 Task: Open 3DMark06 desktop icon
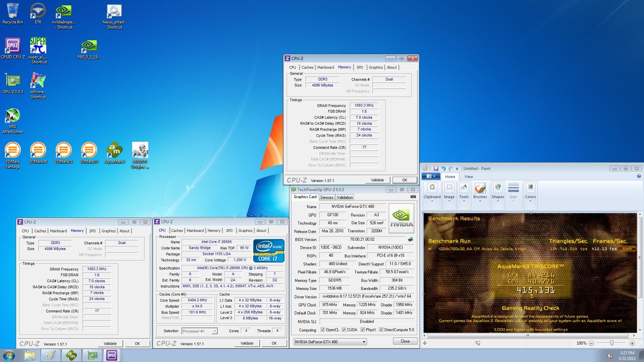click(x=38, y=153)
